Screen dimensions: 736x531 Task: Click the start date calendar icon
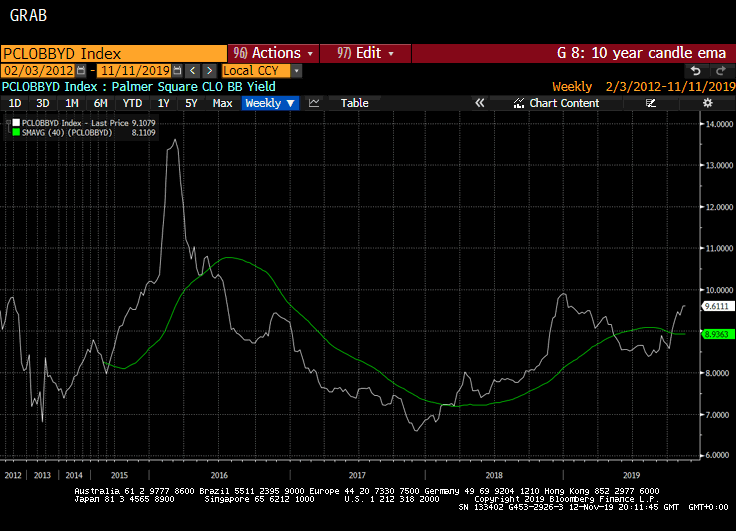(83, 71)
